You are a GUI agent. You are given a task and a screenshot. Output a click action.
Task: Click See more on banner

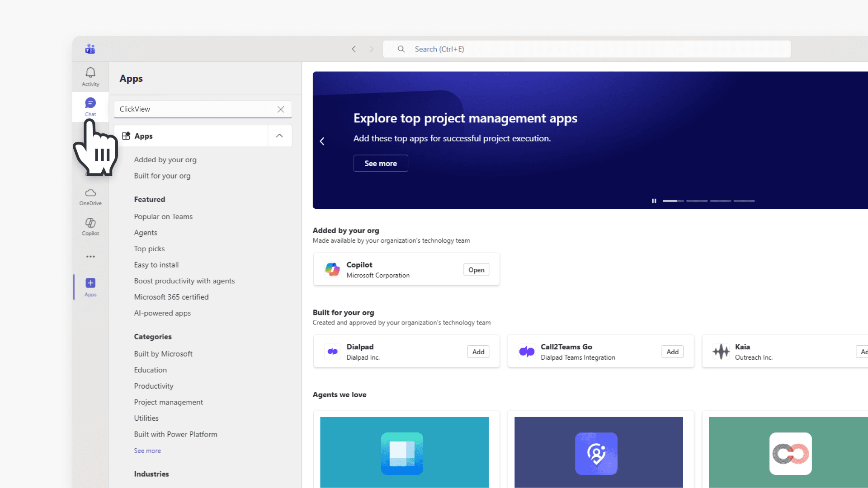coord(381,163)
